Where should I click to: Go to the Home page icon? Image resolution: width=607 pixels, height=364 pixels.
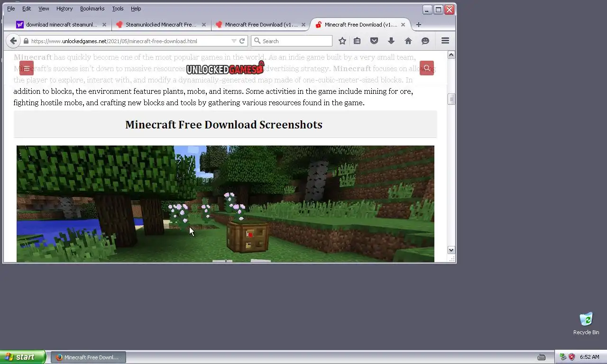coord(408,41)
